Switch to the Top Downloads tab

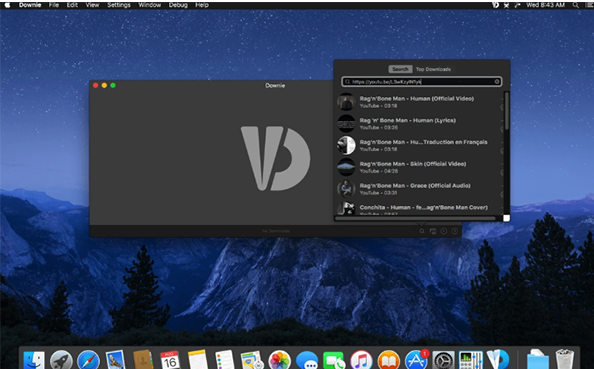click(433, 69)
